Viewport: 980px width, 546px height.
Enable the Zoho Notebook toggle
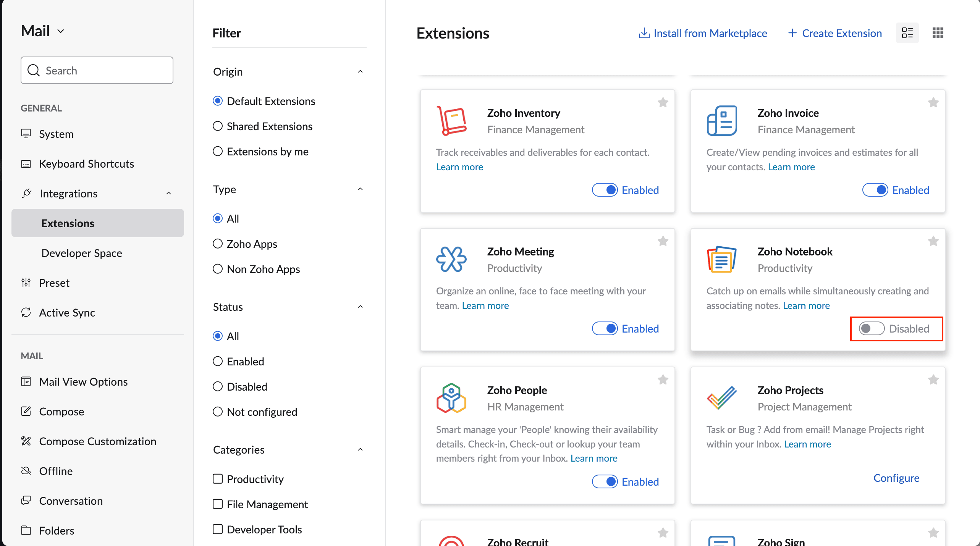872,328
